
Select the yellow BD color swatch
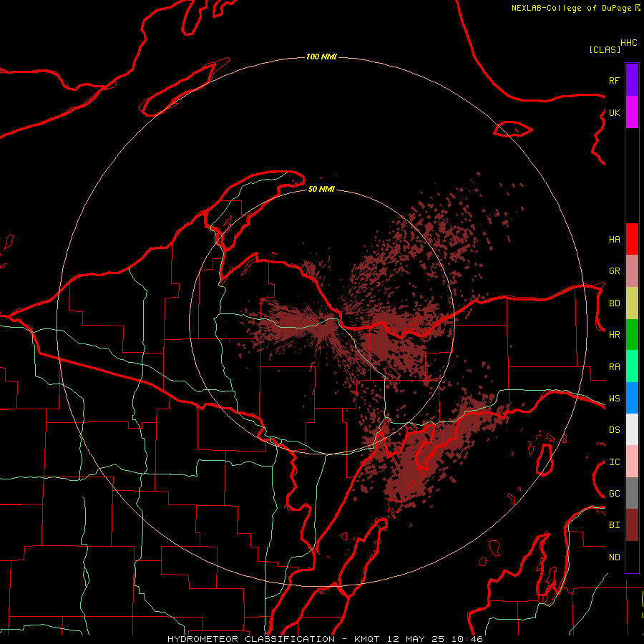[632, 303]
